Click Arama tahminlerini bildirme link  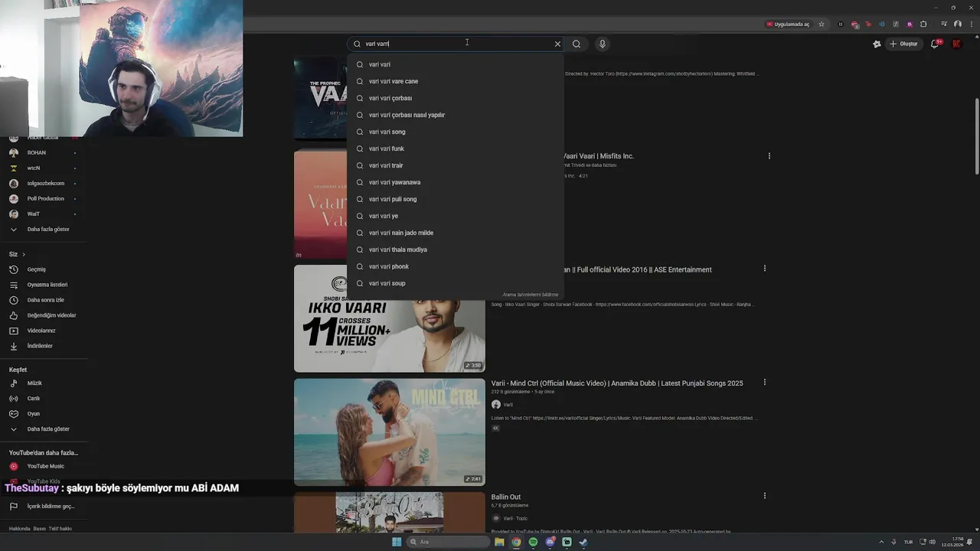click(531, 295)
